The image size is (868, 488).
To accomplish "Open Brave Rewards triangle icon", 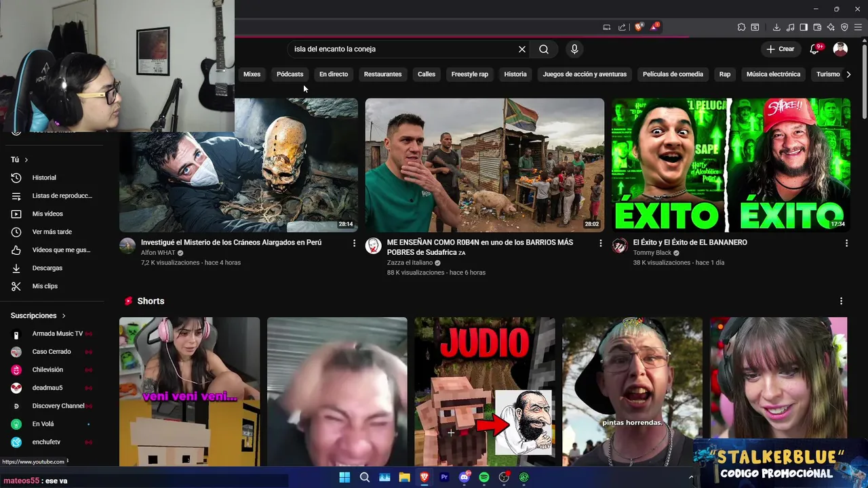I will pos(654,27).
